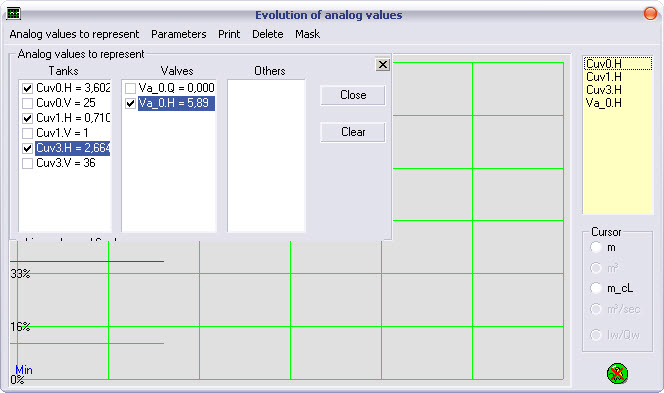Click the red curve line on graph
Viewport: 664px width, 393px height.
[87, 261]
